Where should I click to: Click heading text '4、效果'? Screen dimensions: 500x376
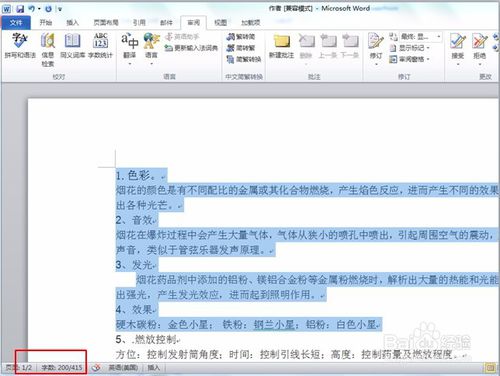click(134, 310)
